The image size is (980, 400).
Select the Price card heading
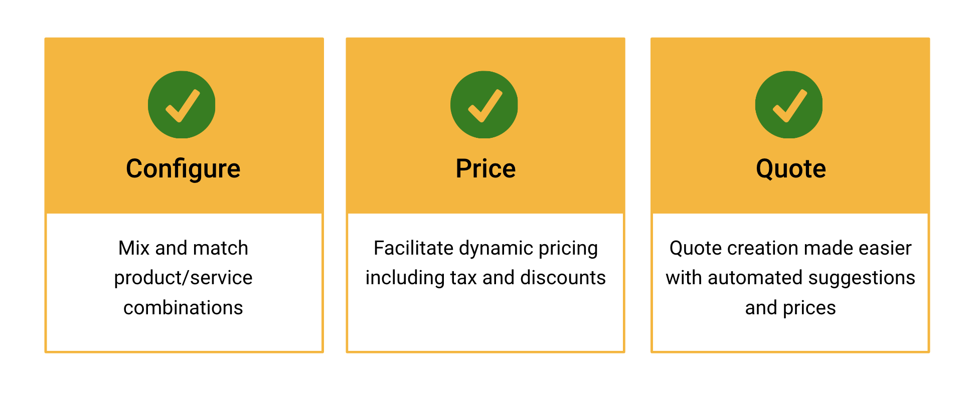pos(485,169)
